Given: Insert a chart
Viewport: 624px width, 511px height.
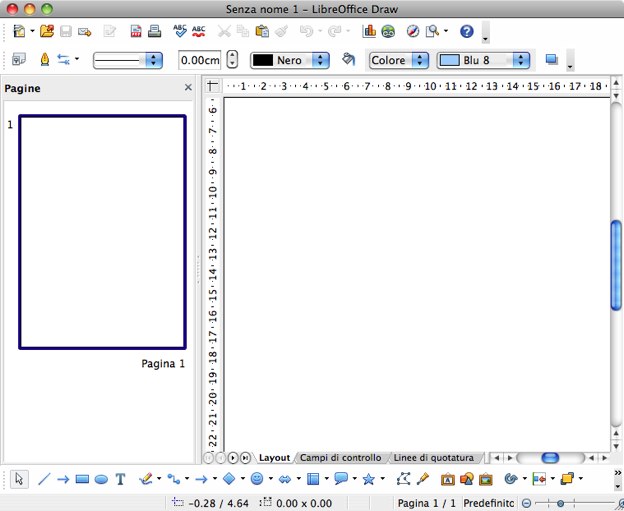Looking at the screenshot, I should (369, 31).
